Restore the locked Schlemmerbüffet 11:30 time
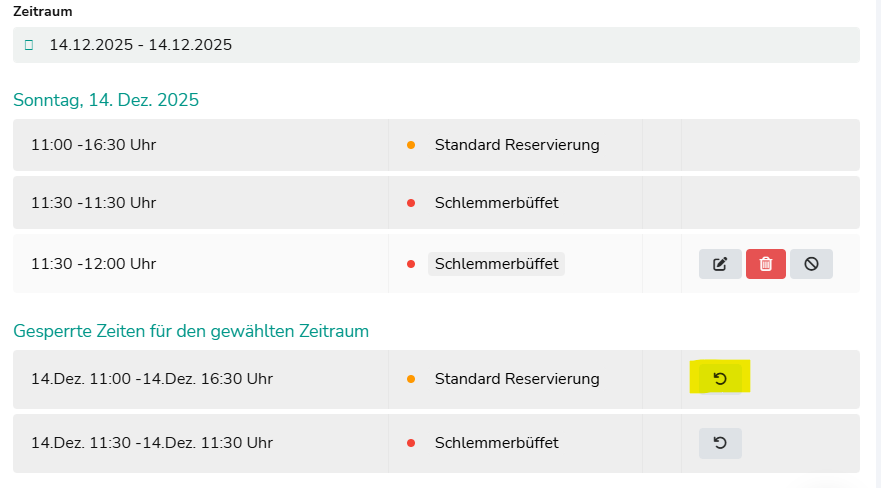Screen dimensions: 881x488 click(720, 443)
